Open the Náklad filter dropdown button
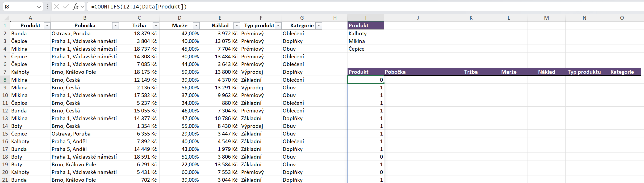The width and height of the screenshot is (644, 183). point(237,26)
